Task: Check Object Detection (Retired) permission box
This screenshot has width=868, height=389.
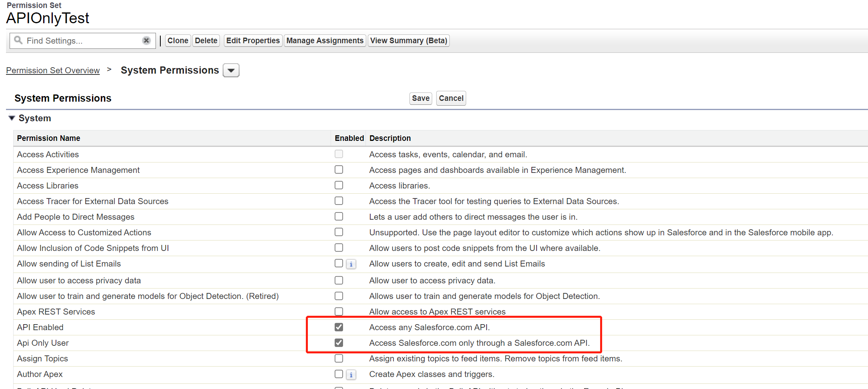Action: point(339,296)
